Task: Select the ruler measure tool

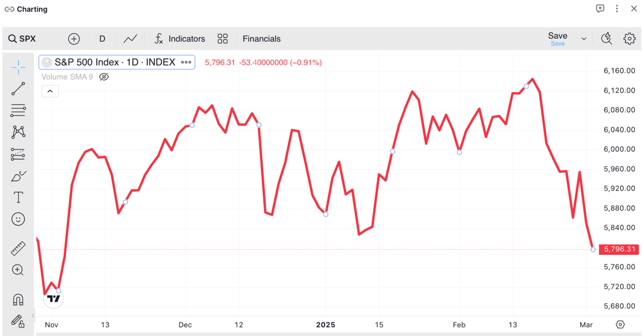Action: tap(18, 248)
